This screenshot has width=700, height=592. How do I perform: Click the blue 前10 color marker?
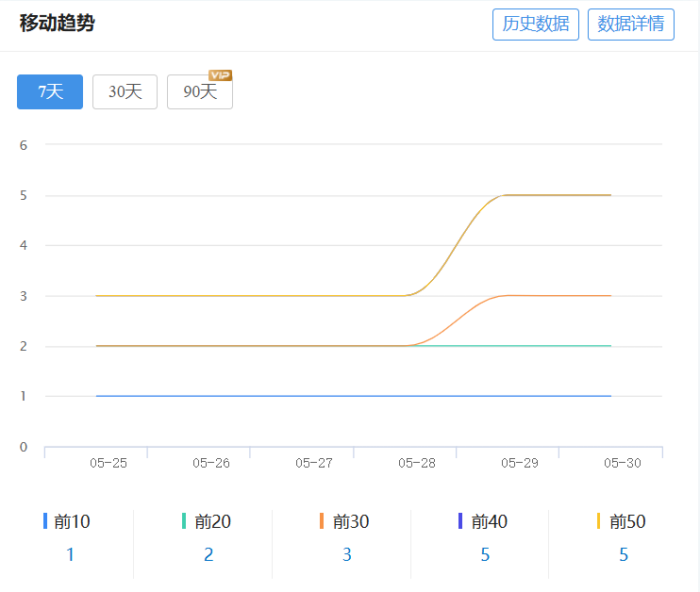click(x=45, y=521)
